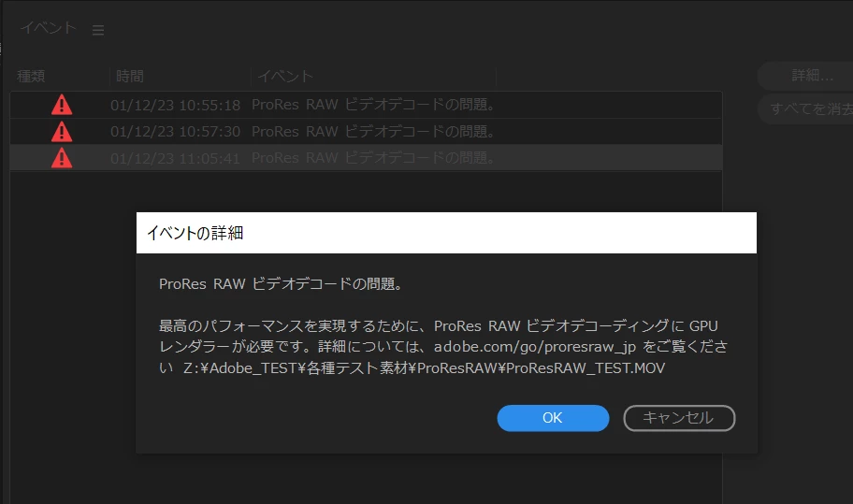Select event row timestamped 01/12/23 10:55:18
This screenshot has width=853, height=504.
coord(366,105)
